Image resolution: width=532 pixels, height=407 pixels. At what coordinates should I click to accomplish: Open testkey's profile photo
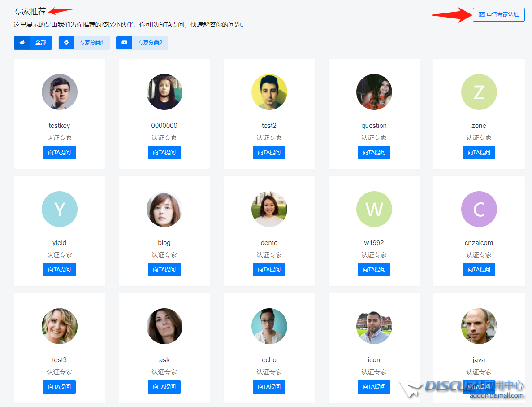tap(60, 92)
